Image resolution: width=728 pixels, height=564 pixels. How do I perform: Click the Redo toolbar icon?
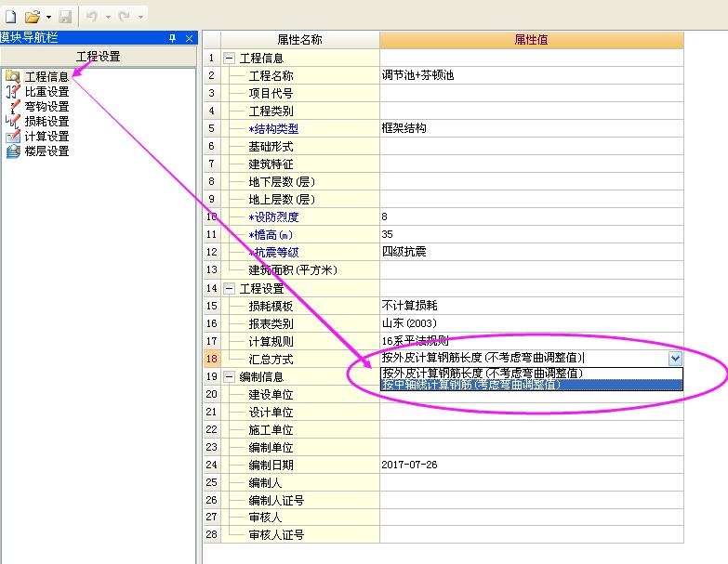(124, 17)
